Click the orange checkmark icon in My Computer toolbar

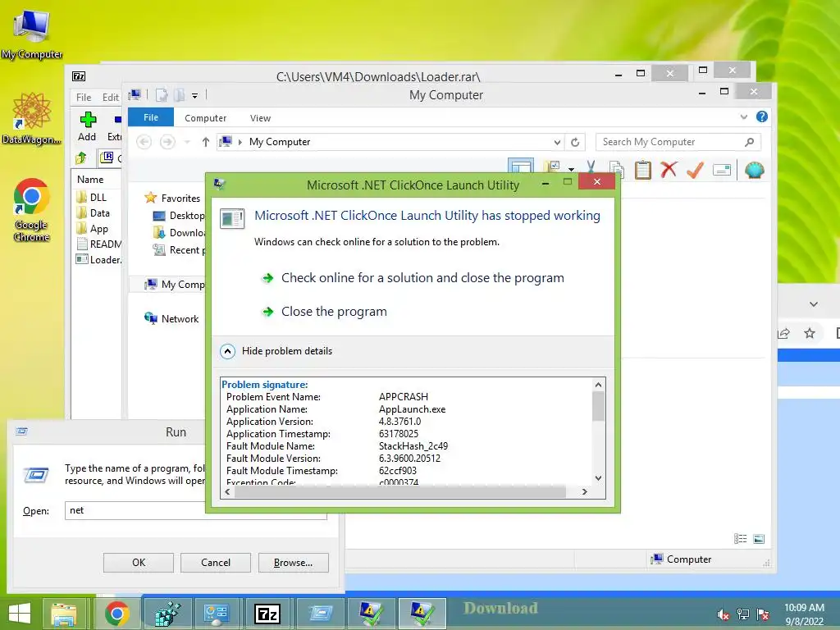(695, 171)
